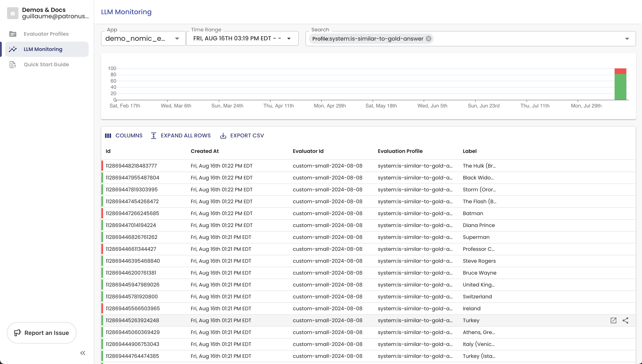The width and height of the screenshot is (642, 364).
Task: Click the Diana Prince label cell
Action: pyautogui.click(x=479, y=225)
